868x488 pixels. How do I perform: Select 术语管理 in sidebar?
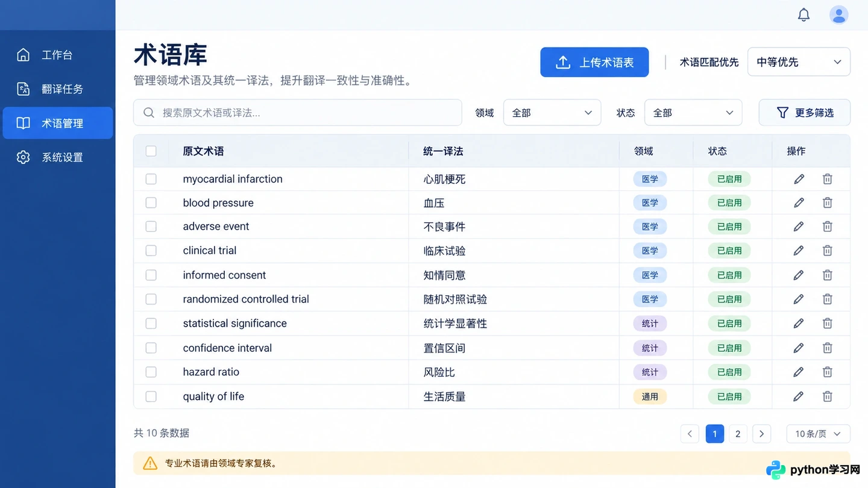pyautogui.click(x=58, y=123)
